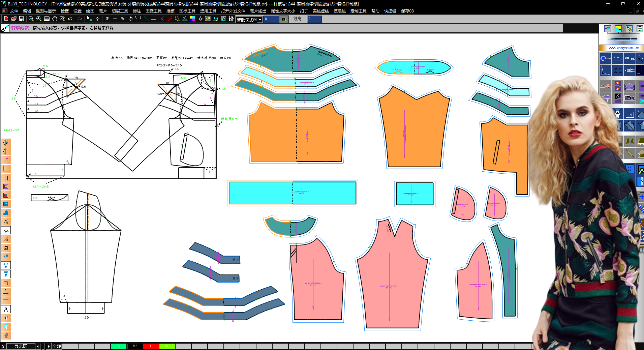Open a file with the folder icon
This screenshot has width=644, height=350.
pos(14,19)
